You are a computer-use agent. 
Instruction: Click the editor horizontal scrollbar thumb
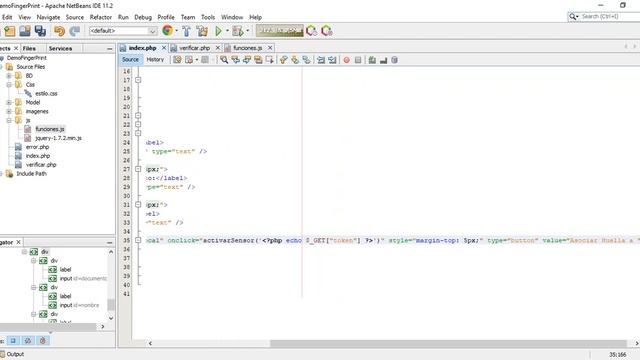click(448, 343)
